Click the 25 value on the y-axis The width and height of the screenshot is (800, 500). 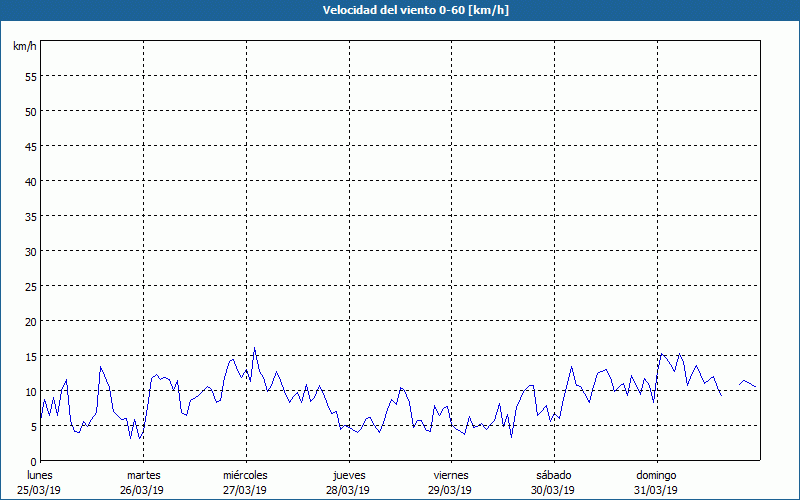(x=31, y=287)
